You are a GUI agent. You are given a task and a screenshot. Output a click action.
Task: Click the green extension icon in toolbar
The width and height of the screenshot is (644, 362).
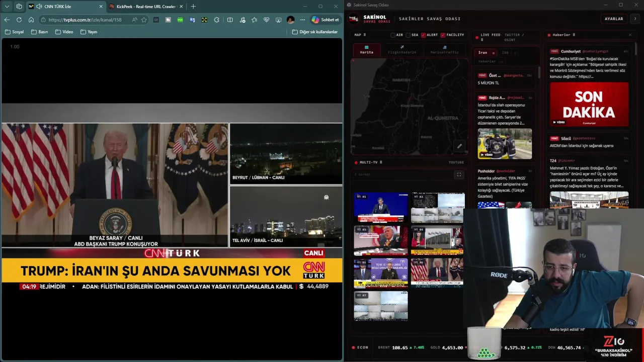coord(180,20)
